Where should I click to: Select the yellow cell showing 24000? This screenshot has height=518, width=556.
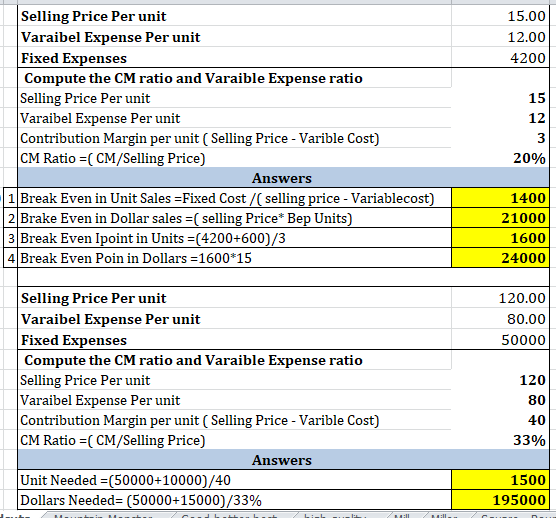pyautogui.click(x=500, y=258)
